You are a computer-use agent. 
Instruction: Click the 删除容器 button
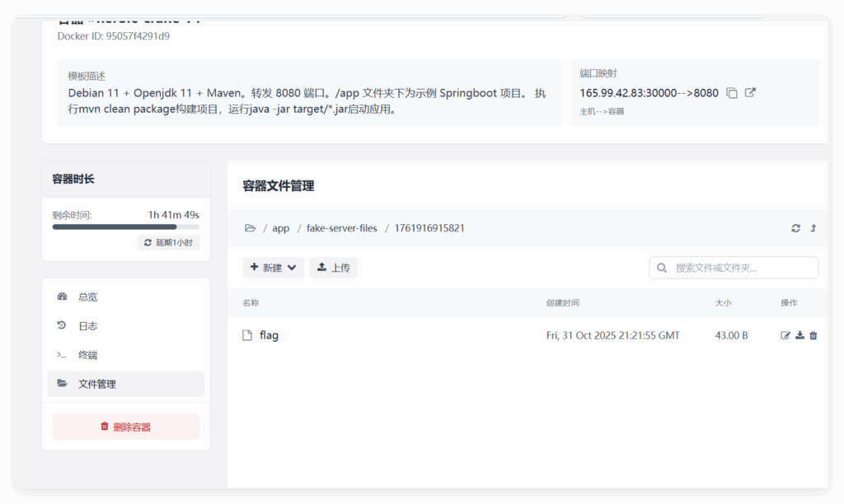coord(125,427)
